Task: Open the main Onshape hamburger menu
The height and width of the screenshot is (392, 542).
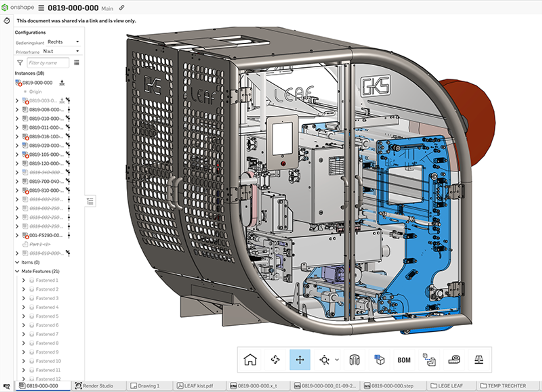Action: pyautogui.click(x=41, y=7)
